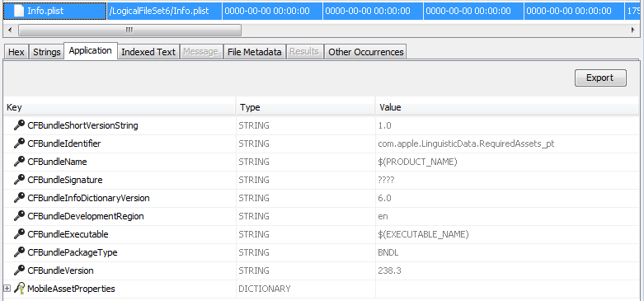
Task: Expand the MobileAssetProperties dictionary node
Action: tap(7, 289)
